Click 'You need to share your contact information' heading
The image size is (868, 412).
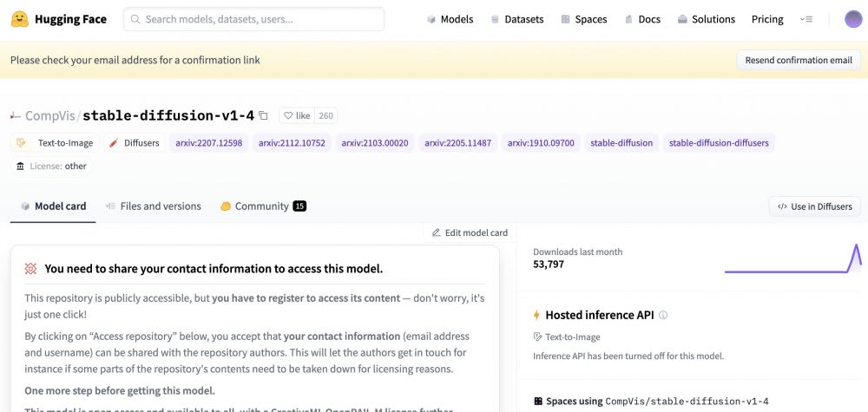tap(214, 270)
